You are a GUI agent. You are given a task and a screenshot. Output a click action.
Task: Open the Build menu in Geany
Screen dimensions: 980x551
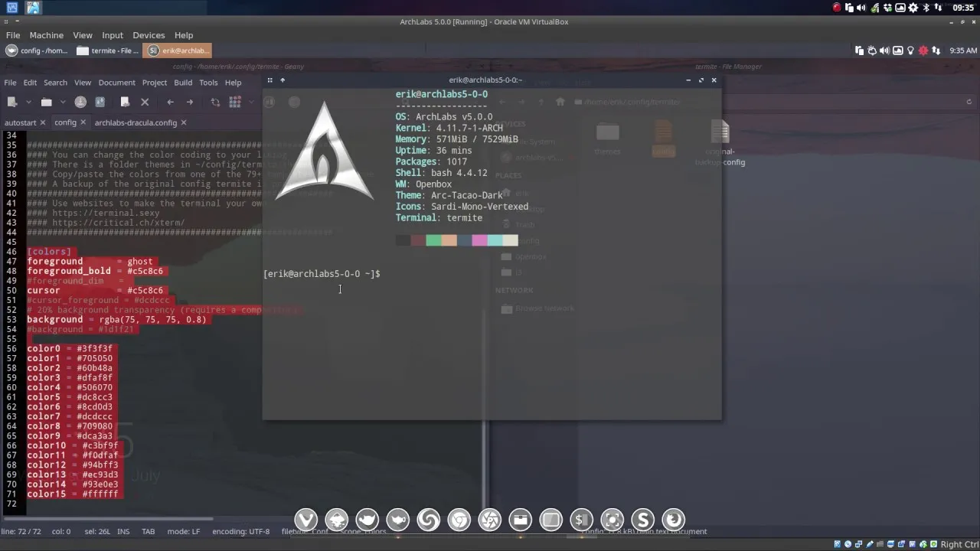[x=183, y=83]
